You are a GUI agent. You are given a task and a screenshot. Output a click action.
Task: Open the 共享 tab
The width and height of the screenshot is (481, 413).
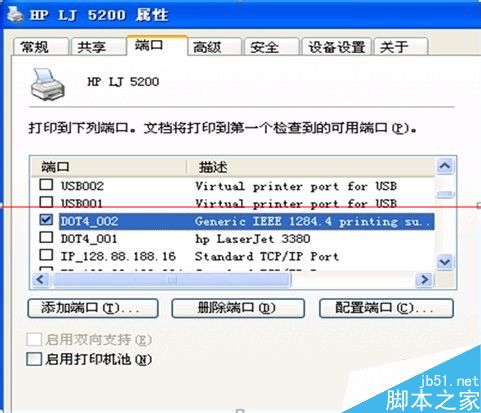97,47
